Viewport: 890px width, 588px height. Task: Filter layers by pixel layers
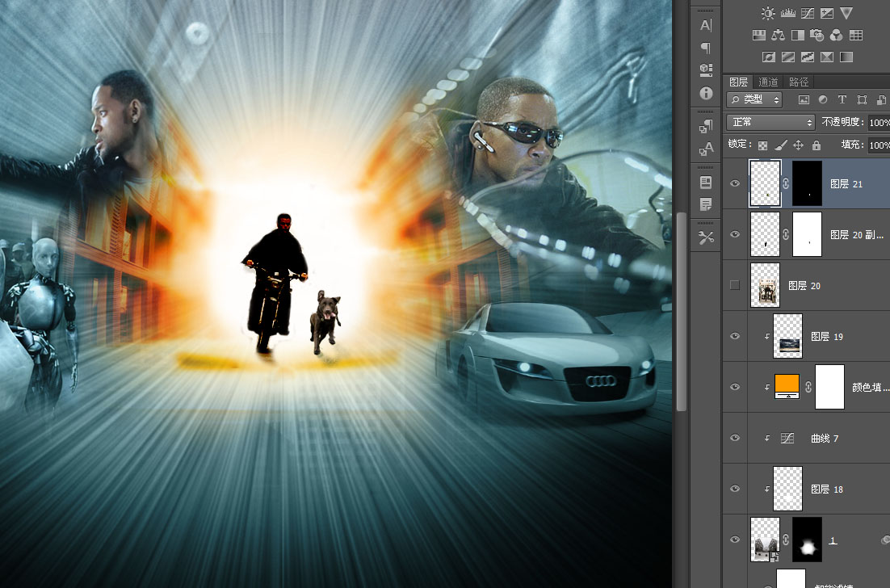point(804,100)
